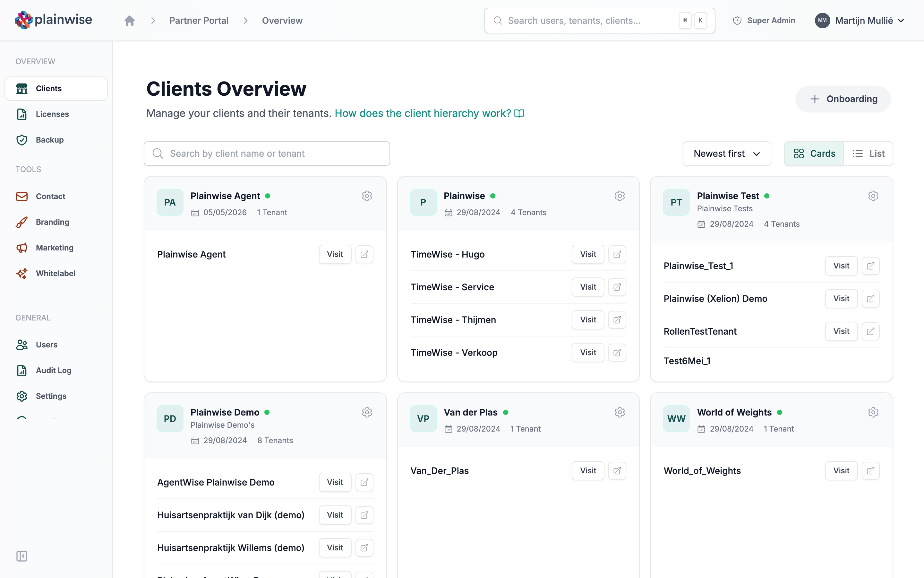Open settings gear on Plainwise Agent card
This screenshot has height=578, width=924.
(367, 196)
